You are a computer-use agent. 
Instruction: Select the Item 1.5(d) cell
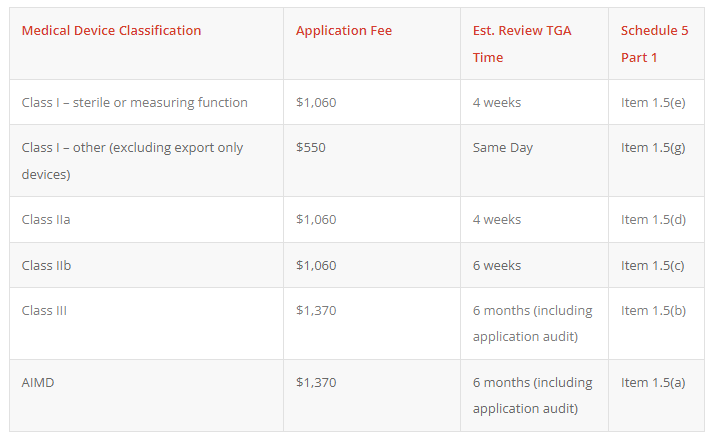(653, 220)
